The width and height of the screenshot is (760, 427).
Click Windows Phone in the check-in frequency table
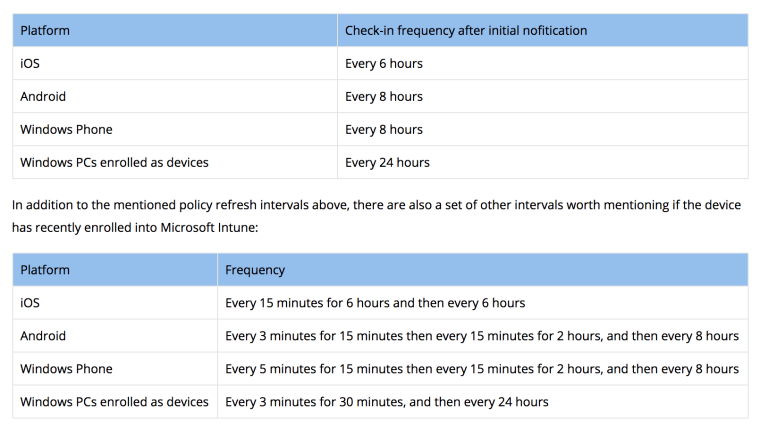point(66,129)
